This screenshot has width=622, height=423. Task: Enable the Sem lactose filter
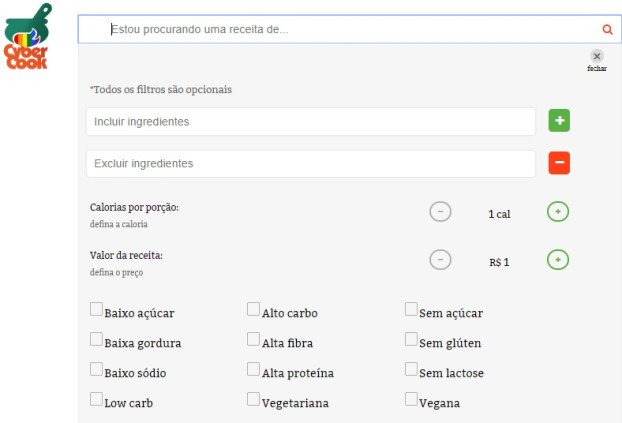click(x=412, y=370)
